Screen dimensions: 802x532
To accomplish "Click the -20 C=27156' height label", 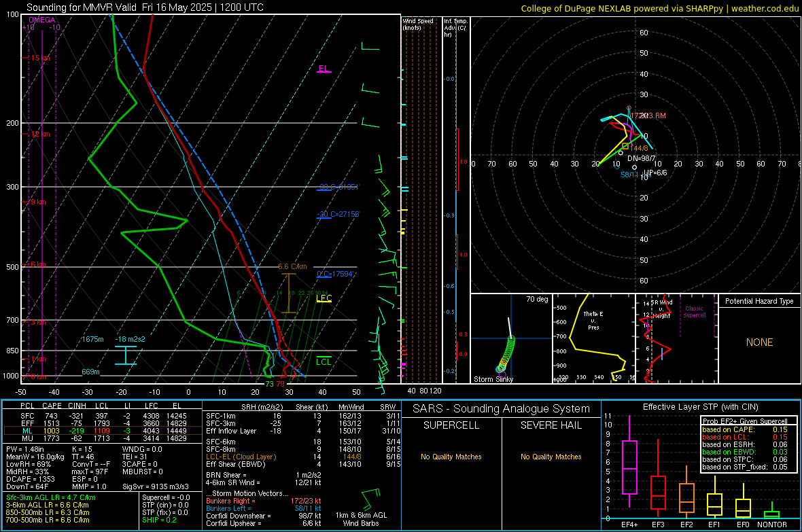I will pyautogui.click(x=338, y=214).
